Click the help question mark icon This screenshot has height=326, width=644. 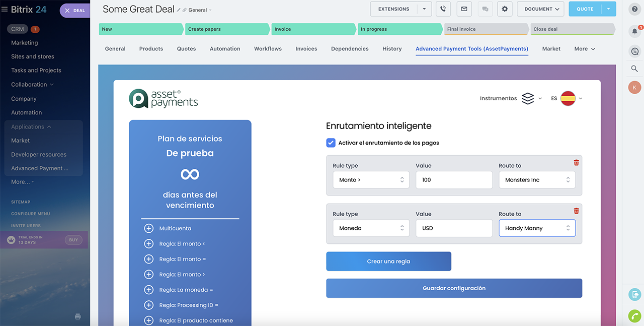coord(634,9)
